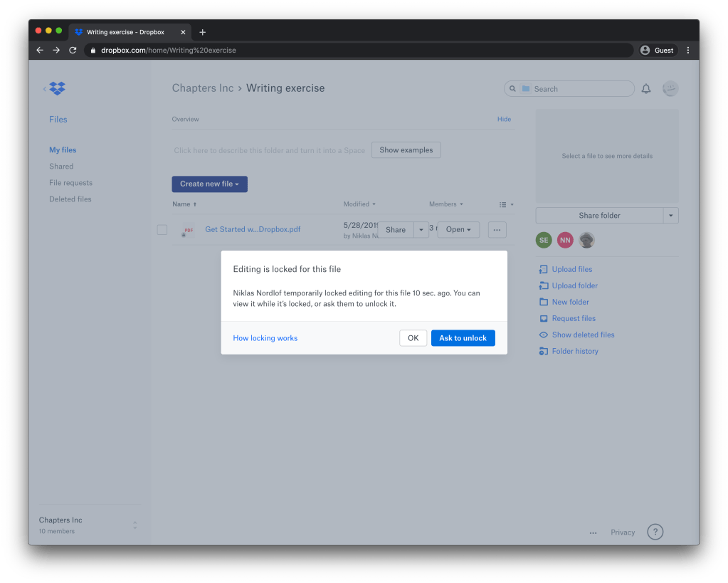Click the account avatar in header
Image resolution: width=728 pixels, height=583 pixels.
point(670,89)
